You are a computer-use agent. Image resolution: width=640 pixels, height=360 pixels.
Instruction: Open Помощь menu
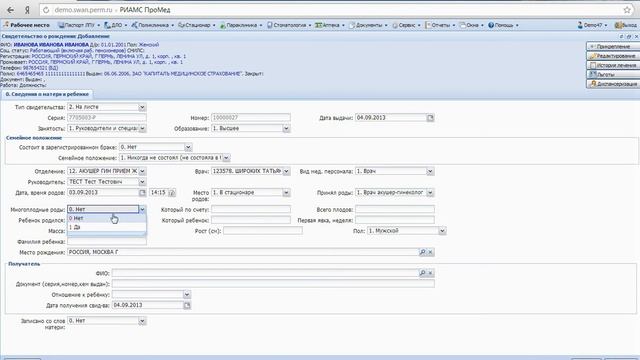tap(503, 25)
